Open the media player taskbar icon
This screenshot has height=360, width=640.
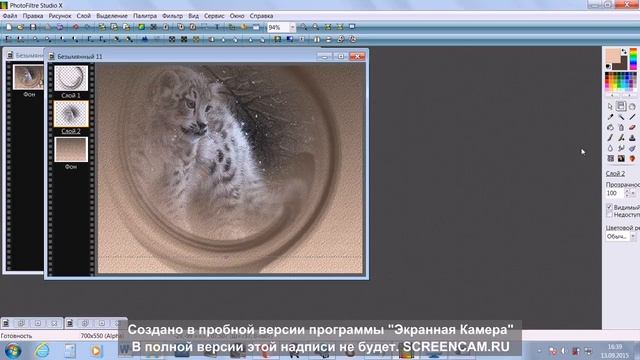tap(96, 351)
